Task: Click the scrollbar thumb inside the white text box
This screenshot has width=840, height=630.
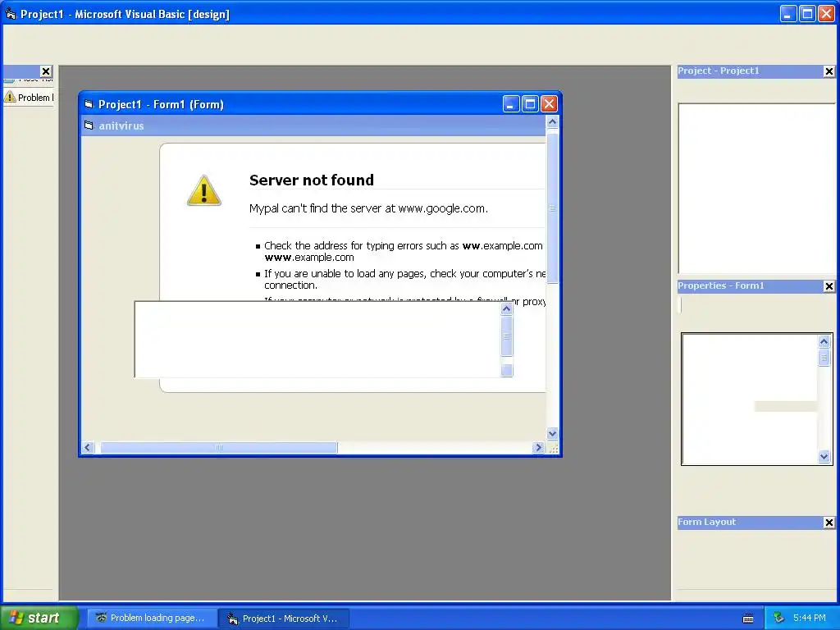Action: click(506, 336)
